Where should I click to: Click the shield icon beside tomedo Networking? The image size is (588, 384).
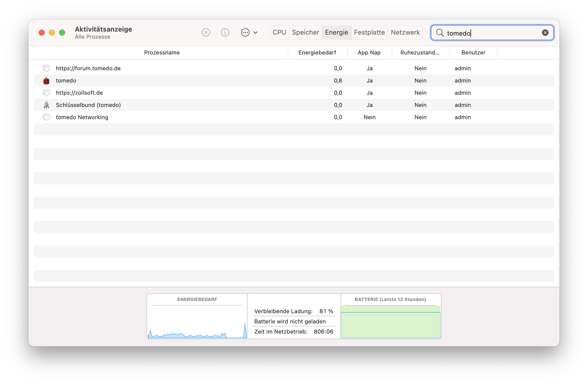tap(46, 117)
